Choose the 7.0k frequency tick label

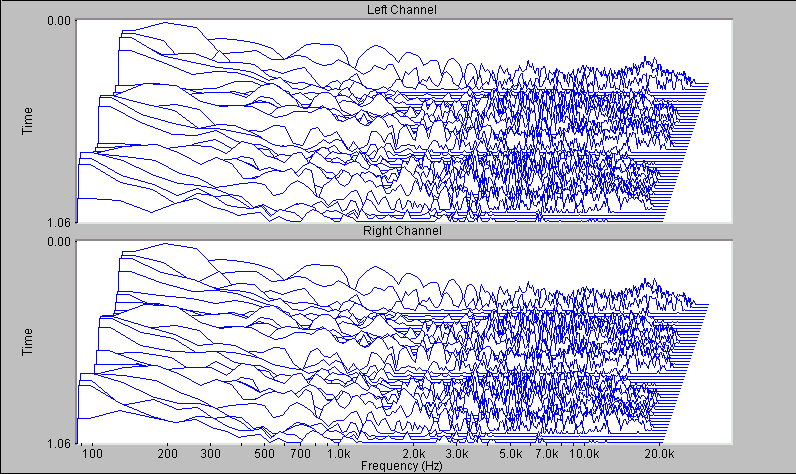click(546, 453)
